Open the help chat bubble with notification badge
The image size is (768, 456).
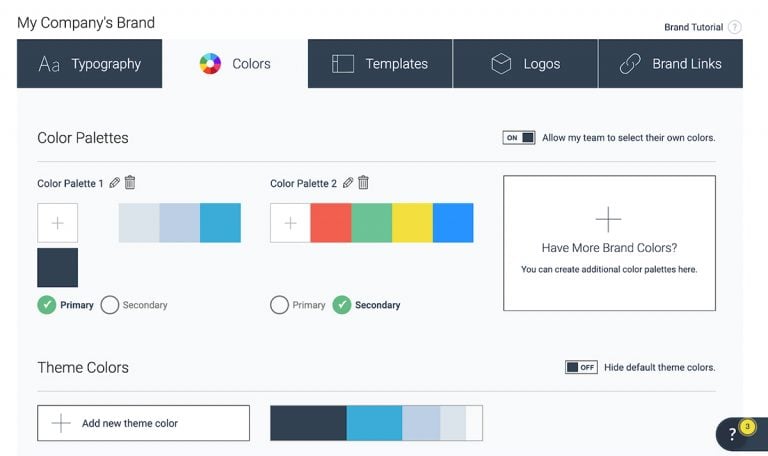click(738, 433)
